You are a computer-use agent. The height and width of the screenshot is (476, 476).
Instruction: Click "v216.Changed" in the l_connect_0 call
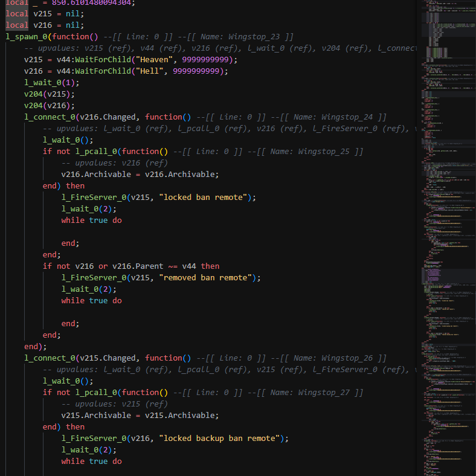click(x=108, y=117)
